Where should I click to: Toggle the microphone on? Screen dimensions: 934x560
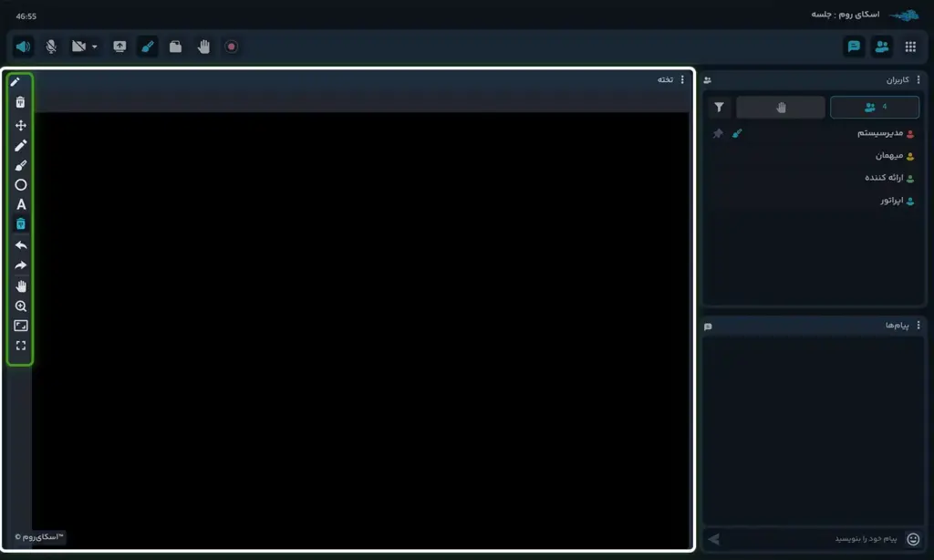(x=51, y=47)
